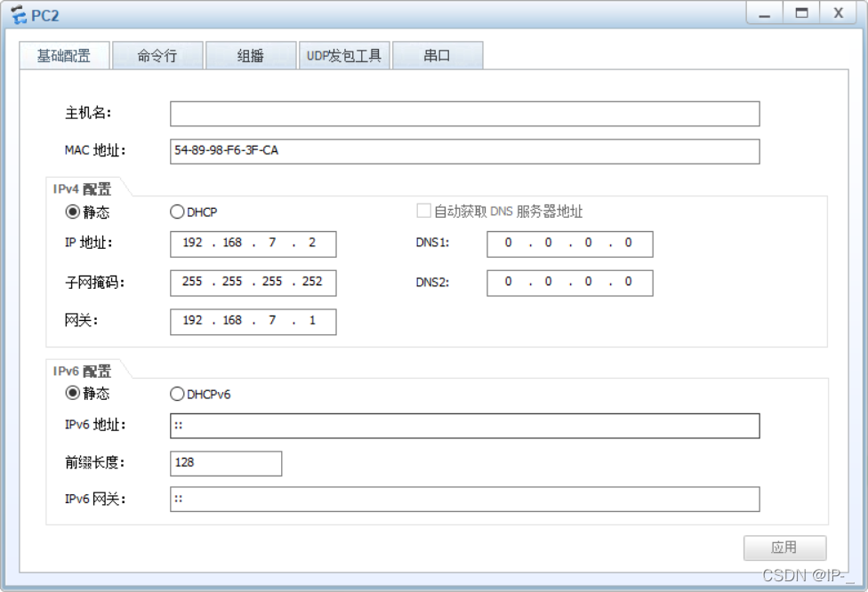Click the 网关 field 192.168.7.1
The height and width of the screenshot is (592, 868).
(253, 322)
